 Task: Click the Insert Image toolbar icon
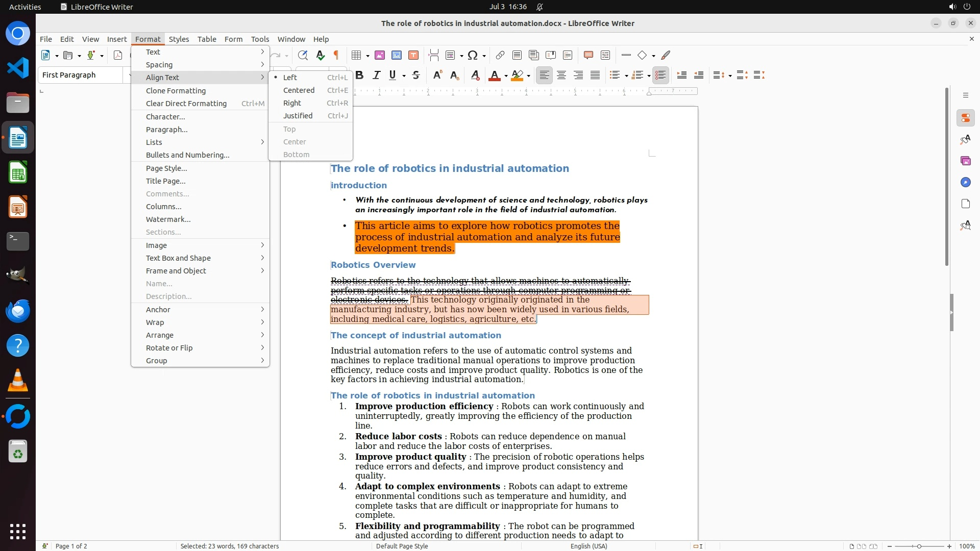[380, 55]
